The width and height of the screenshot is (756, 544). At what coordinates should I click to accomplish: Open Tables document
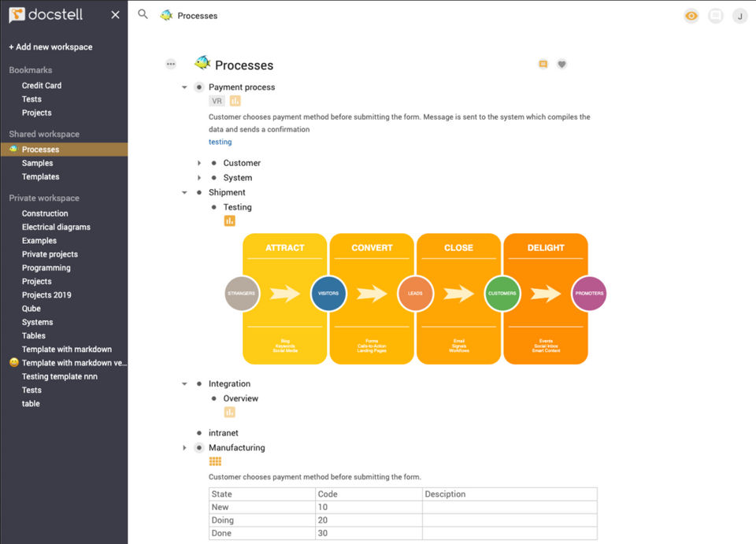tap(33, 335)
